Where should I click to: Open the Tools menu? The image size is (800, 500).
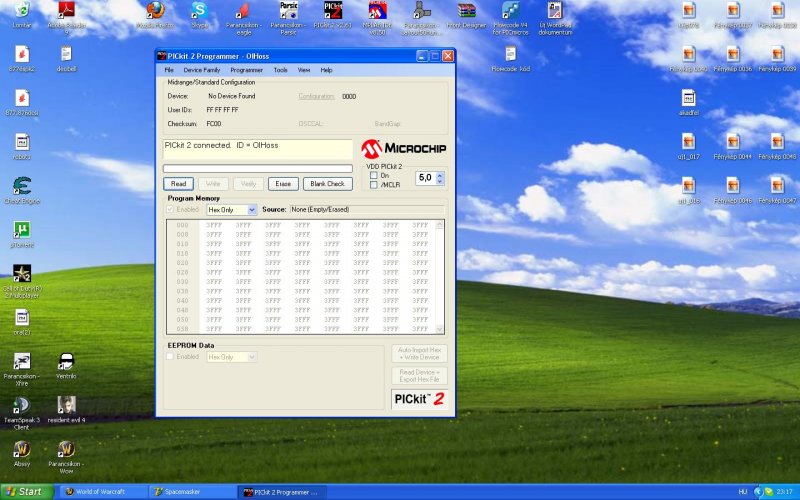click(280, 70)
